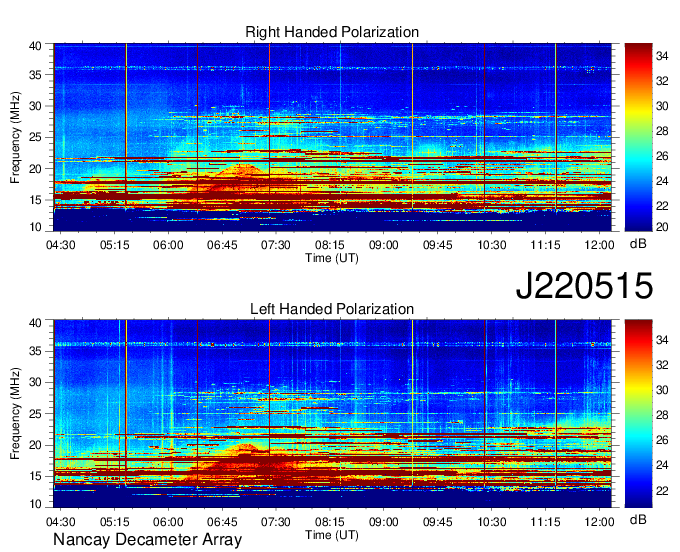The width and height of the screenshot is (680, 552).
Task: Click "Time (UT)" label under Right Handed plot
Action: point(332,258)
